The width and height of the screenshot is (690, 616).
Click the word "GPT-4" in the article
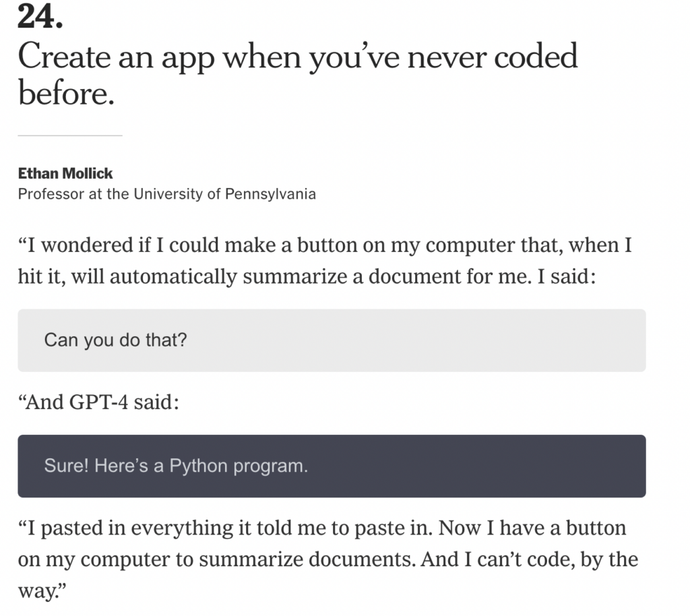[98, 402]
